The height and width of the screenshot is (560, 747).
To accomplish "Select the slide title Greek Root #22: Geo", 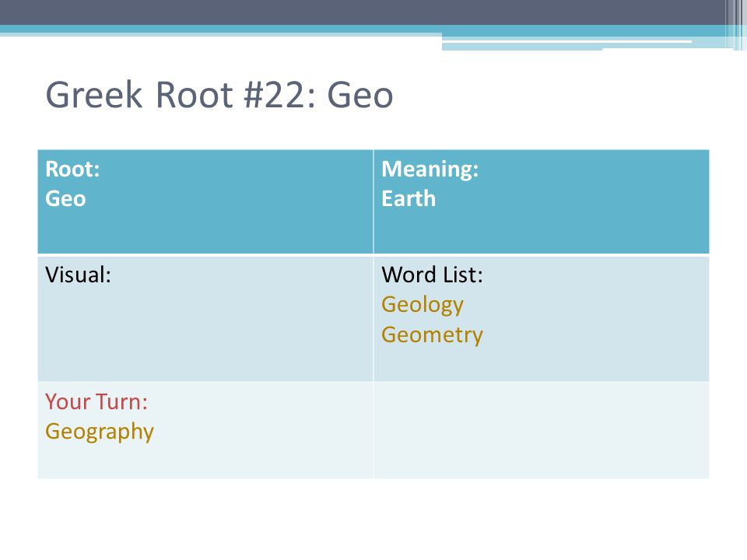I will click(x=219, y=95).
